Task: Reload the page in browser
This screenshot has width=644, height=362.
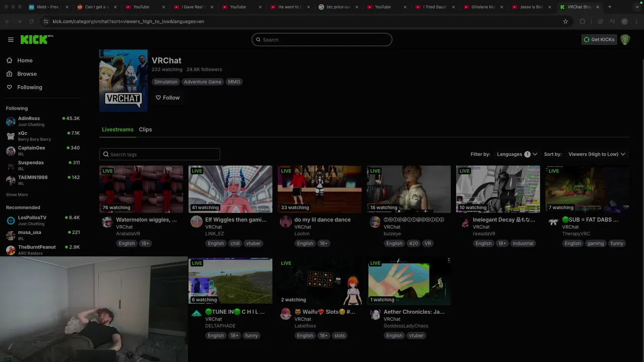Action: tap(31, 22)
